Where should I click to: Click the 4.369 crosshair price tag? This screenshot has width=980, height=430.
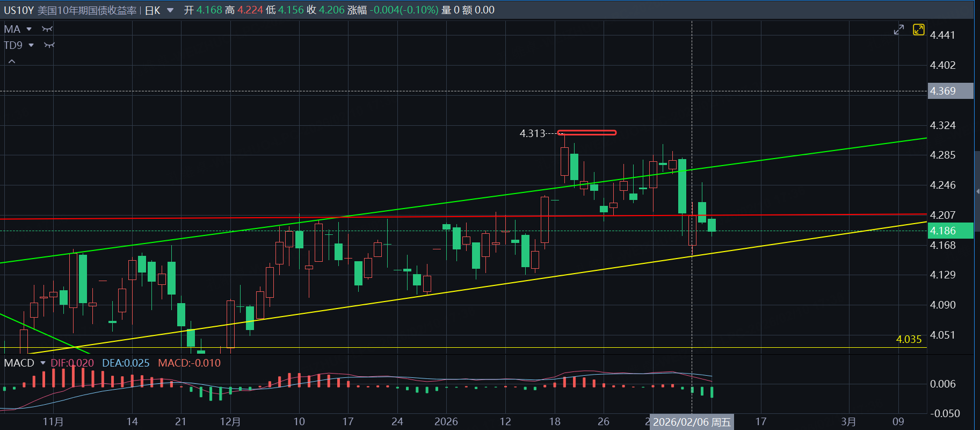tap(950, 91)
